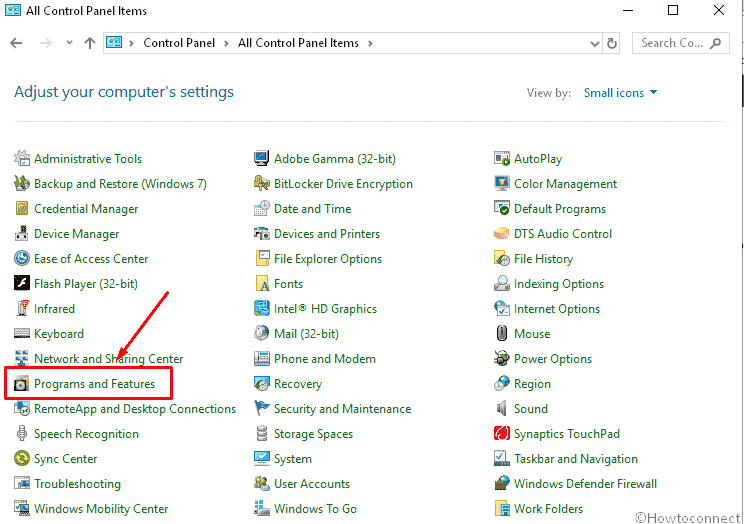
Task: Open the Programs and Features icon
Action: coord(22,384)
